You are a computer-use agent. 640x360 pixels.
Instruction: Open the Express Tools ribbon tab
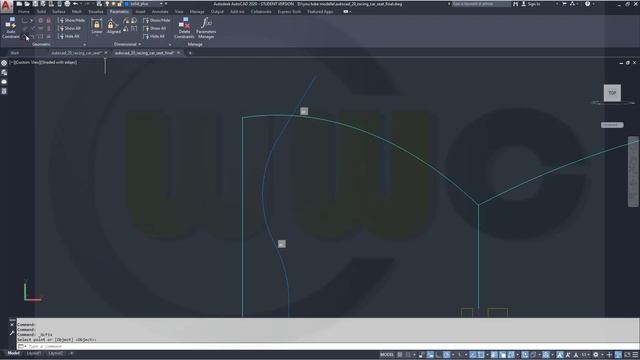pyautogui.click(x=289, y=12)
